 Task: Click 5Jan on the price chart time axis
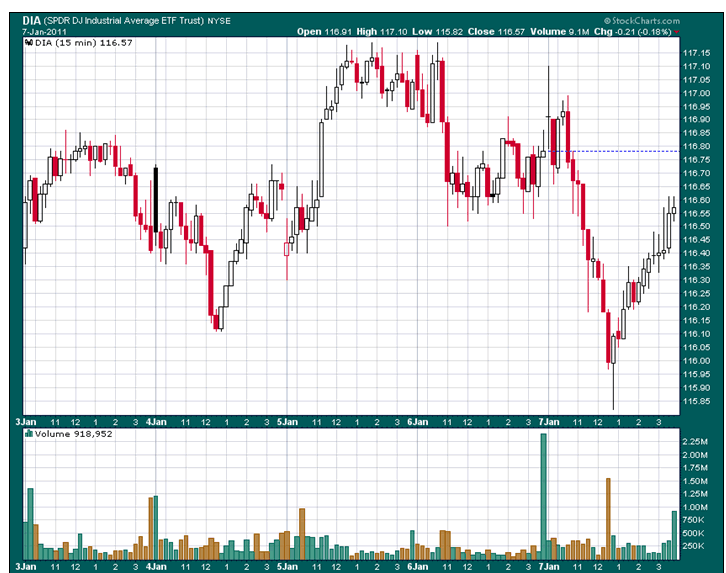[x=287, y=422]
